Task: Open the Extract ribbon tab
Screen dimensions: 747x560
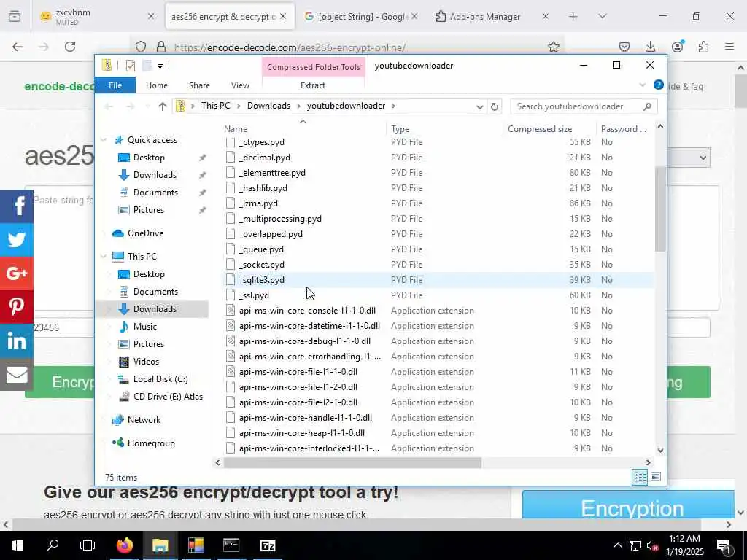Action: 312,85
